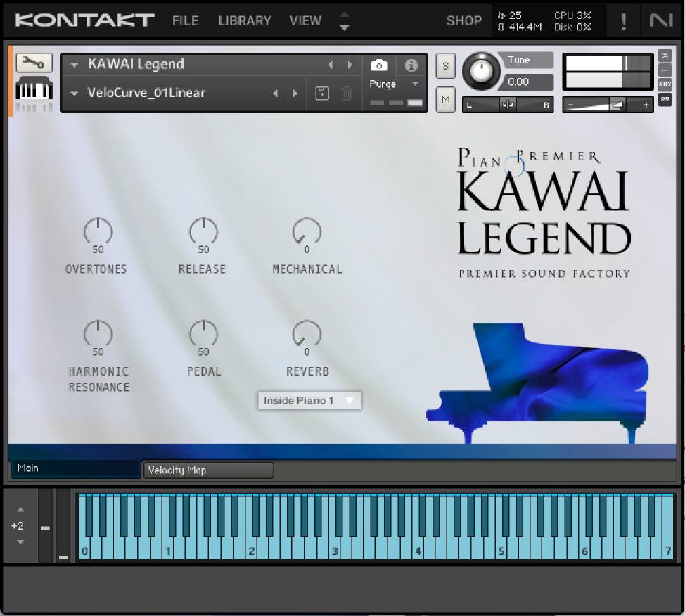Show instrument info with the i icon
685x616 pixels.
411,65
